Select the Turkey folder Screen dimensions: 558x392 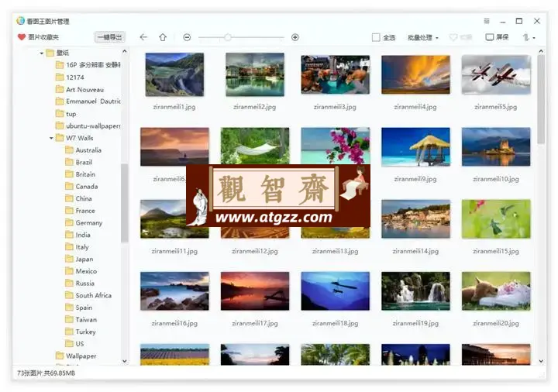pos(81,332)
